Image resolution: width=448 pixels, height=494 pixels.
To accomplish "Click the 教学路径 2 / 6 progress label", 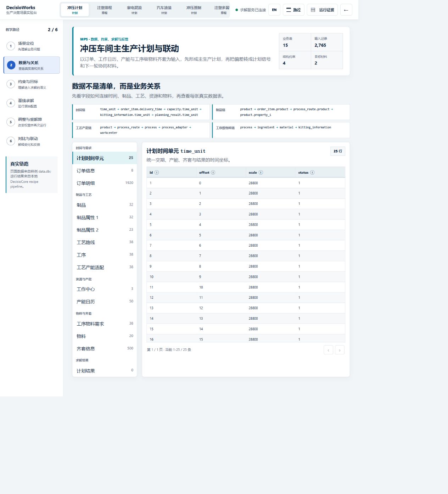I will click(x=32, y=30).
